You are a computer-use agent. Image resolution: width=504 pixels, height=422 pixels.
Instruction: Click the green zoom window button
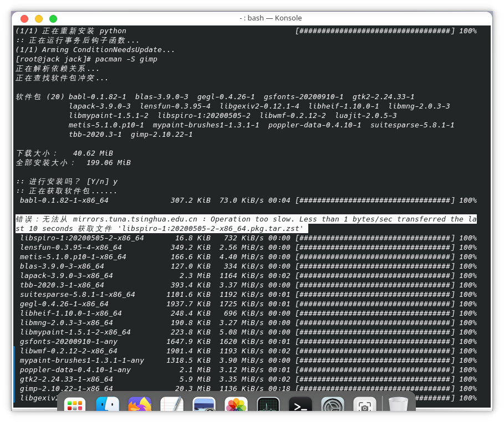[53, 18]
